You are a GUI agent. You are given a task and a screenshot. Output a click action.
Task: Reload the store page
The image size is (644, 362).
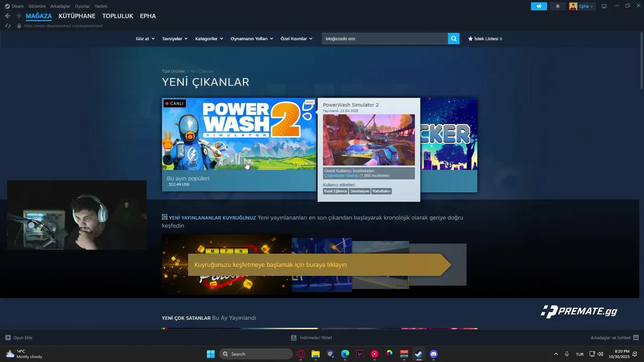8,26
